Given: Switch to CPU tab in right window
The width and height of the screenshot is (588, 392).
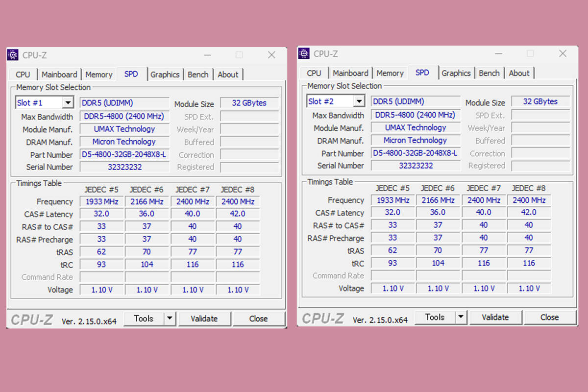Looking at the screenshot, I should coord(314,73).
